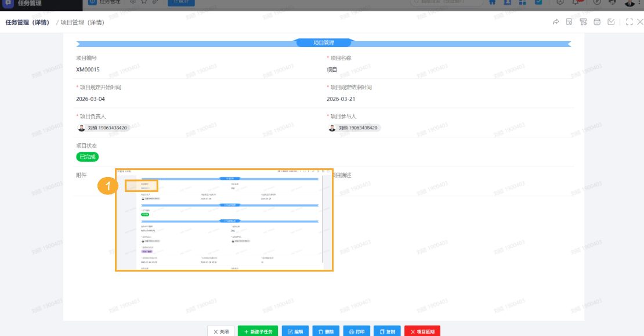Toggle fullscreen for the detail panel
644x336 pixels.
pyautogui.click(x=629, y=22)
